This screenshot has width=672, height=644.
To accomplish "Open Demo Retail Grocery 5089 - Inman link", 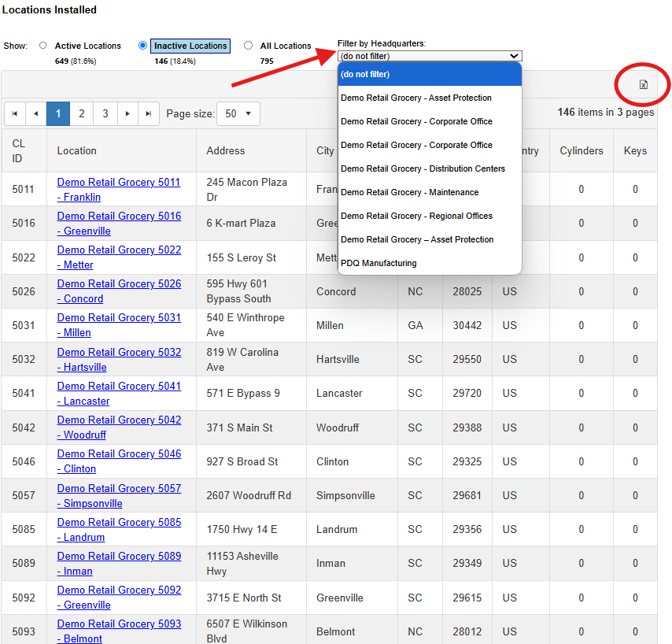I will [119, 564].
